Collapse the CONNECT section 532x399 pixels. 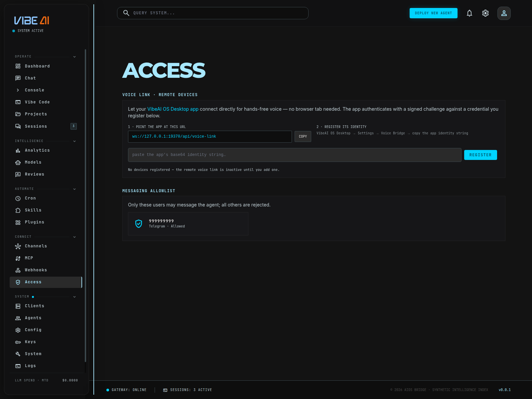click(74, 237)
